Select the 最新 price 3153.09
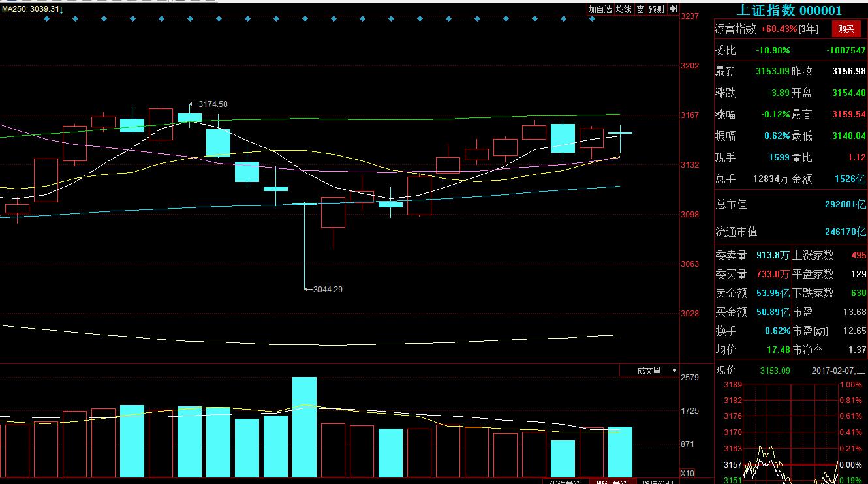Viewport: 868px width, 484px height. pyautogui.click(x=773, y=72)
